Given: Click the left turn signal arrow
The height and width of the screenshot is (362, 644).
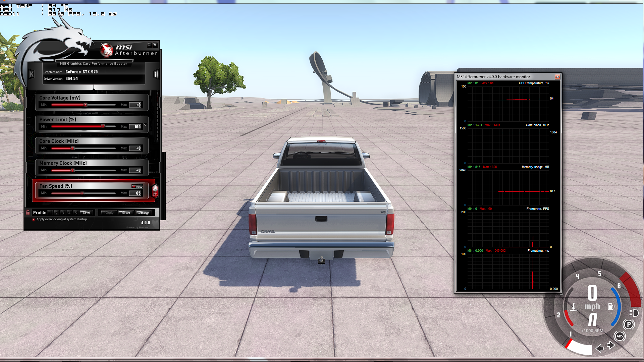Looking at the screenshot, I should point(600,349).
